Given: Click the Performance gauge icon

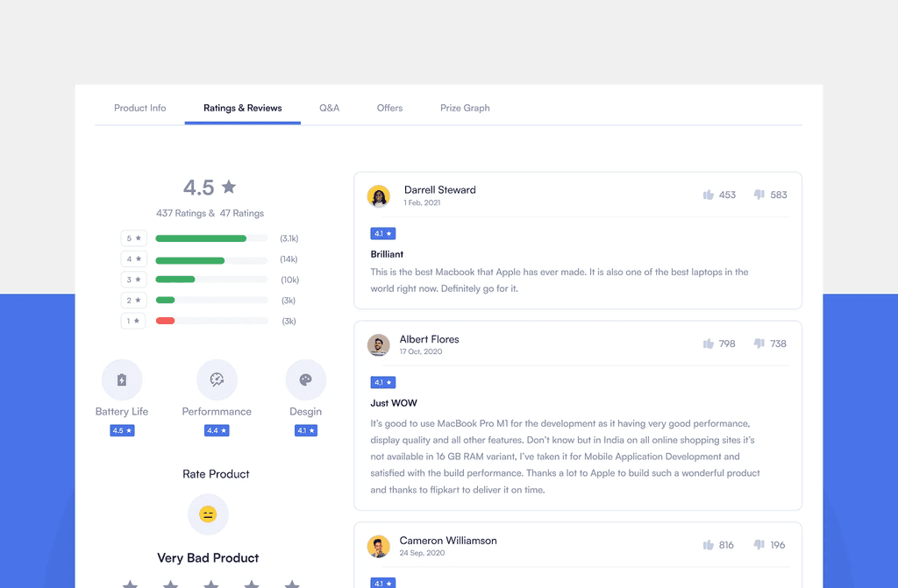Looking at the screenshot, I should (x=216, y=379).
